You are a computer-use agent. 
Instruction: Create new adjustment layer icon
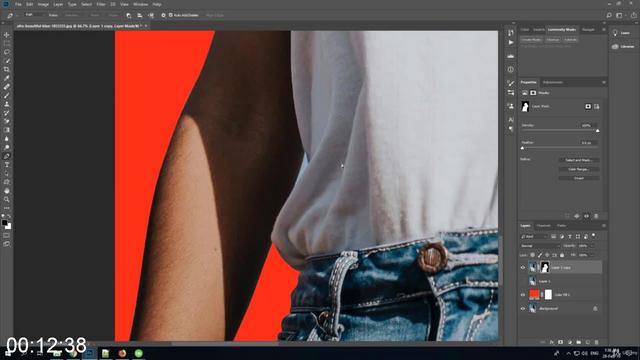pyautogui.click(x=570, y=342)
